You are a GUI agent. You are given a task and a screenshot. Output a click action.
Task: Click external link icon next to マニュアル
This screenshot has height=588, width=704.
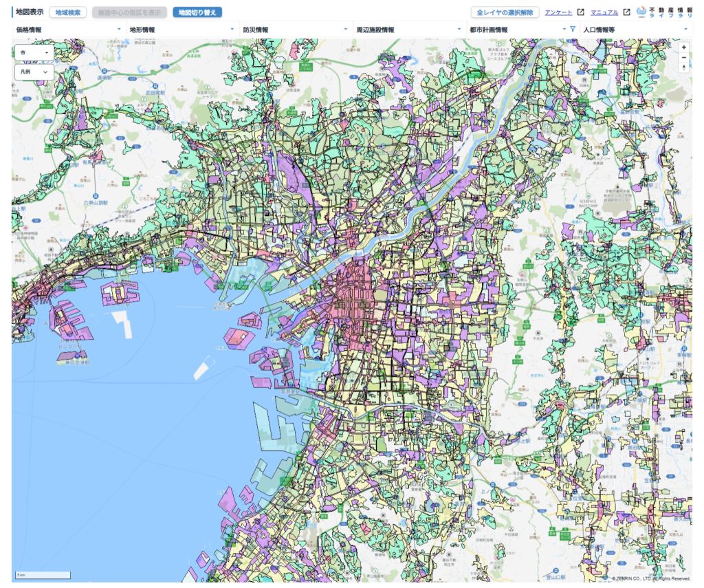(x=626, y=12)
